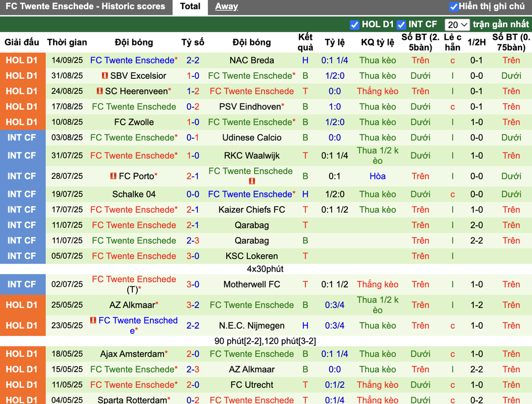The image size is (532, 404).
Task: Click the Thời gian column header
Action: (x=67, y=42)
